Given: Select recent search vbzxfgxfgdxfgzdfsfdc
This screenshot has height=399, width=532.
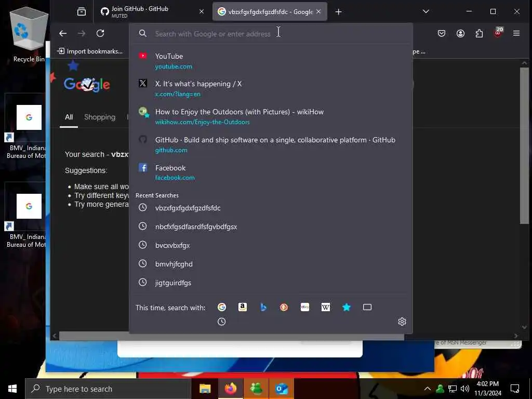Looking at the screenshot, I should (271, 208).
